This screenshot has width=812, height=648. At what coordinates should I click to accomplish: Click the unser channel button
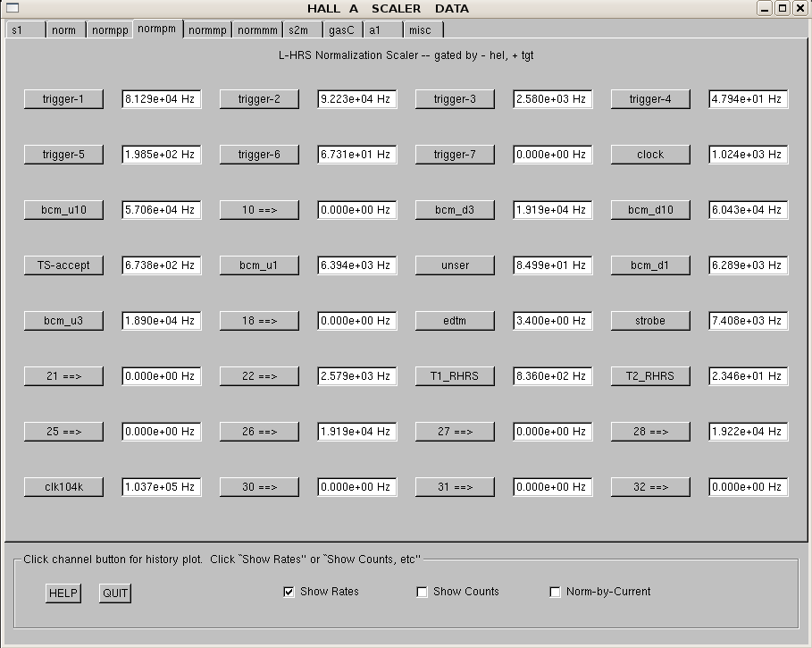click(456, 265)
